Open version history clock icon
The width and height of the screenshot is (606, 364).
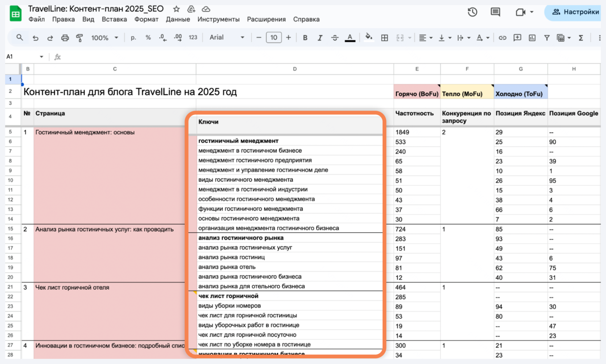tap(472, 12)
